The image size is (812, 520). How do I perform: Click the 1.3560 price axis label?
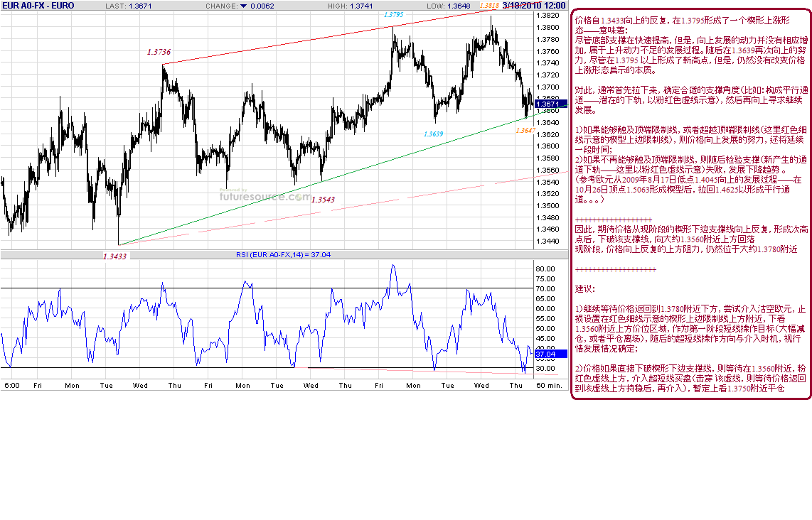tap(548, 170)
